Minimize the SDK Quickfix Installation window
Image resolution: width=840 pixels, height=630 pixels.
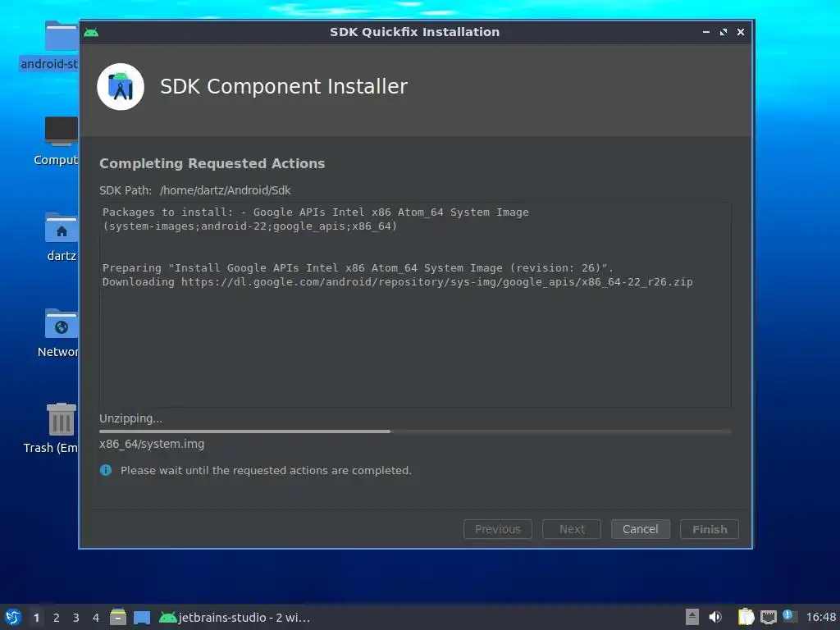pos(706,32)
